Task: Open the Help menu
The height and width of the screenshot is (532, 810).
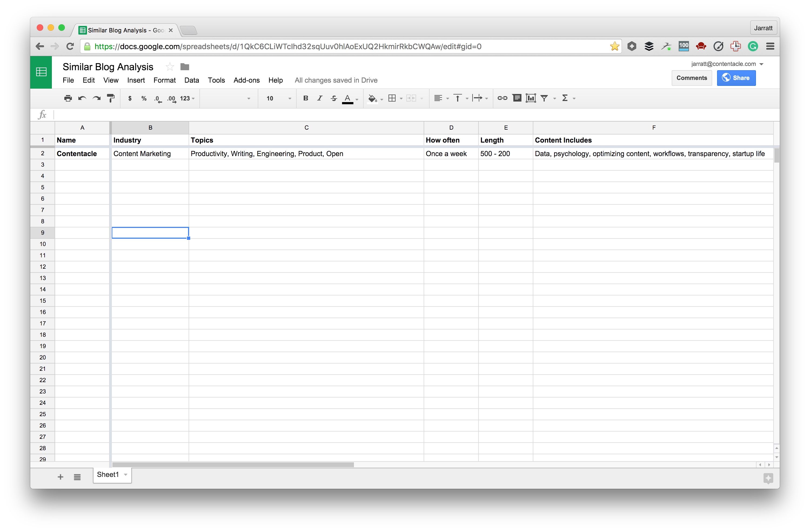Action: pos(275,80)
